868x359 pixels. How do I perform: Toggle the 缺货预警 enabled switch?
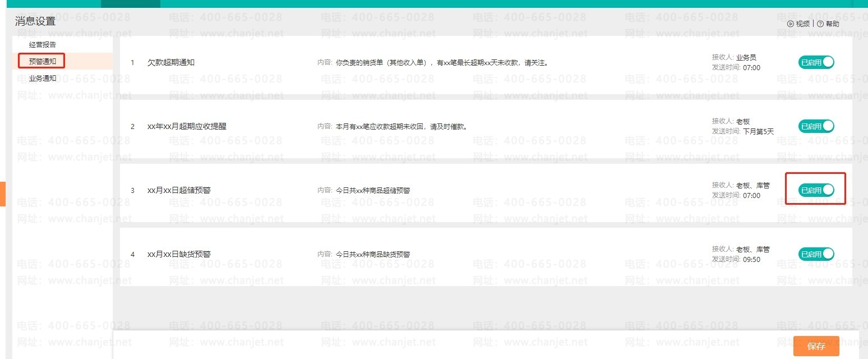coord(816,254)
